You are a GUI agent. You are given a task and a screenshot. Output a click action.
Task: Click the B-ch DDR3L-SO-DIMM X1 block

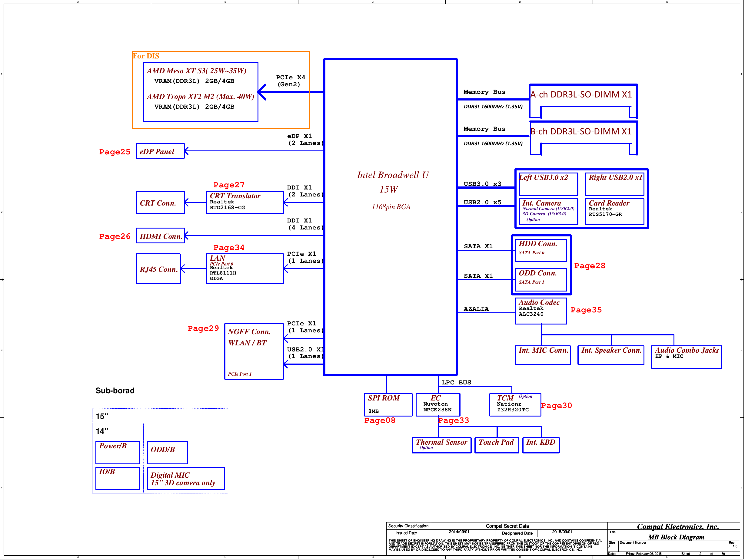point(583,138)
